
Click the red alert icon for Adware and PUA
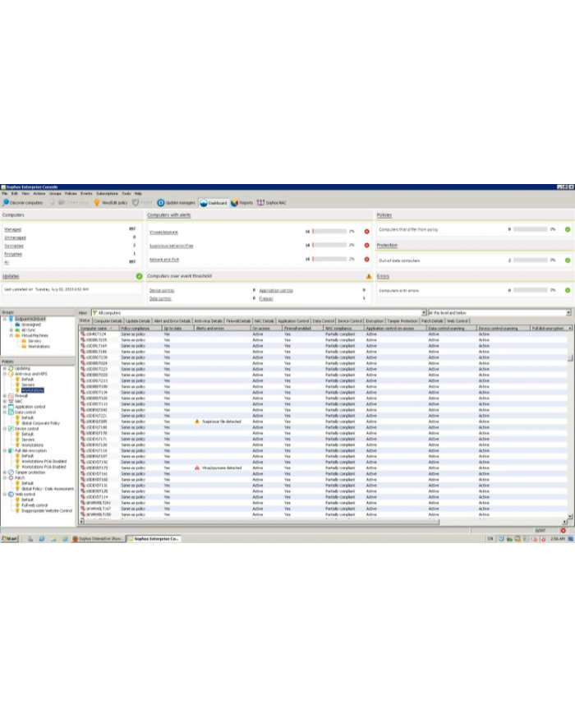pos(366,259)
